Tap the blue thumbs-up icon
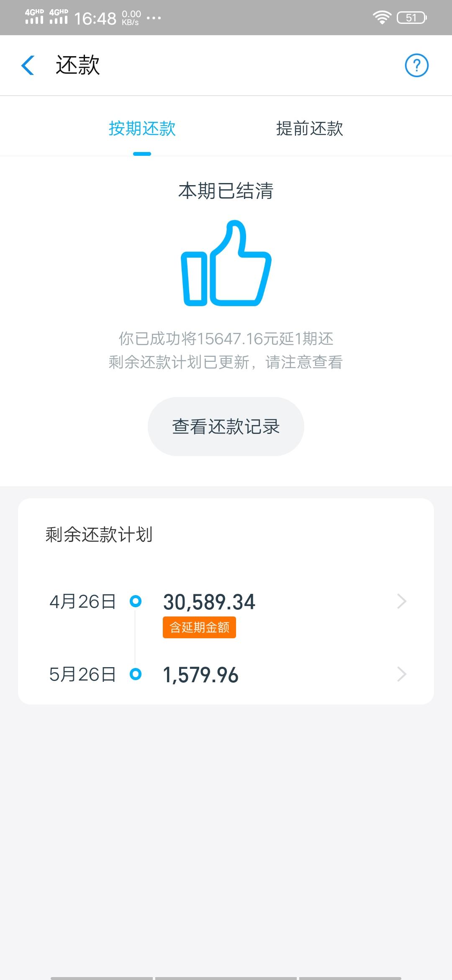This screenshot has width=452, height=980. click(x=226, y=263)
